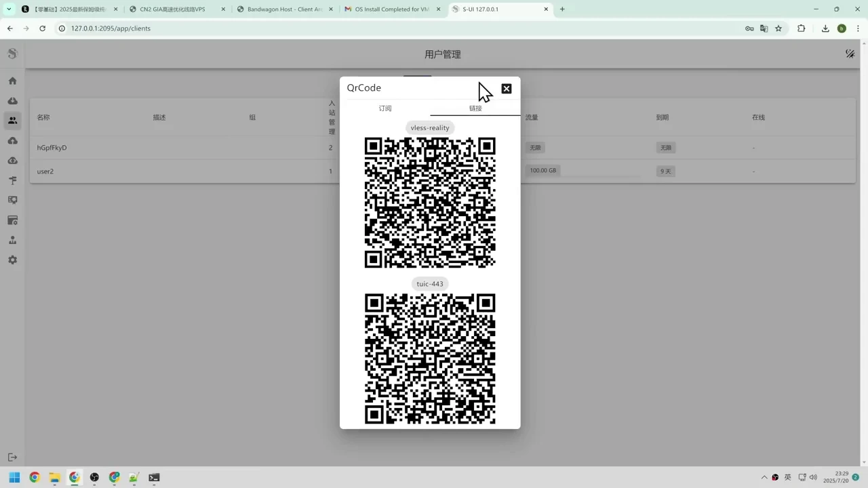The image size is (868, 488).
Task: Open Home page from sidebar
Action: coord(12,81)
